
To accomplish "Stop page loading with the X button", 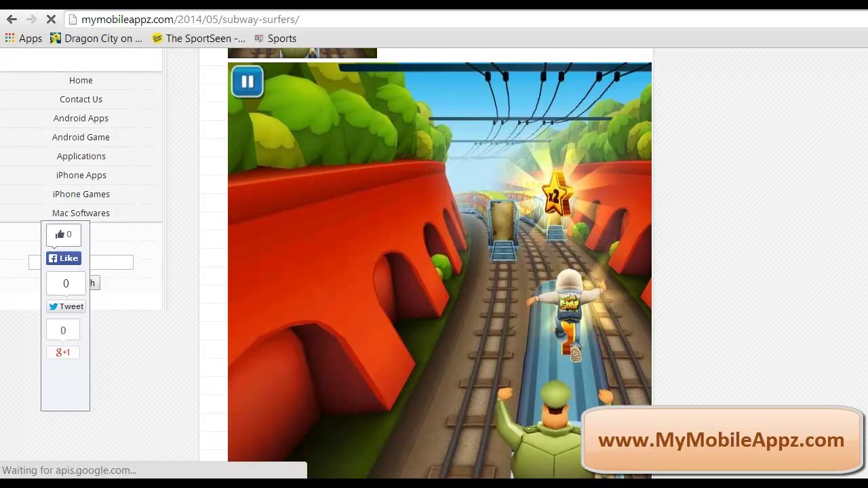I will click(x=51, y=19).
